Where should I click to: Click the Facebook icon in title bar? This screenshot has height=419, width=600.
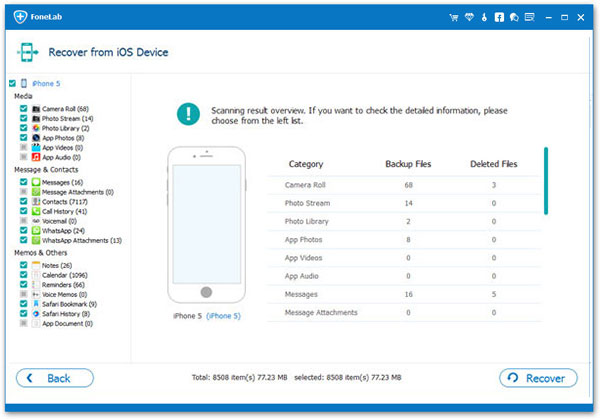[499, 17]
